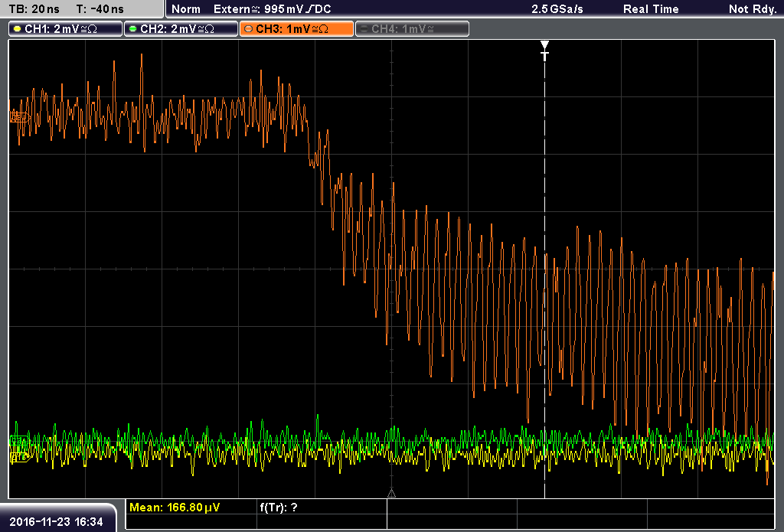Click the Not Rdy. status indicator
This screenshot has width=784, height=532.
coord(753,9)
